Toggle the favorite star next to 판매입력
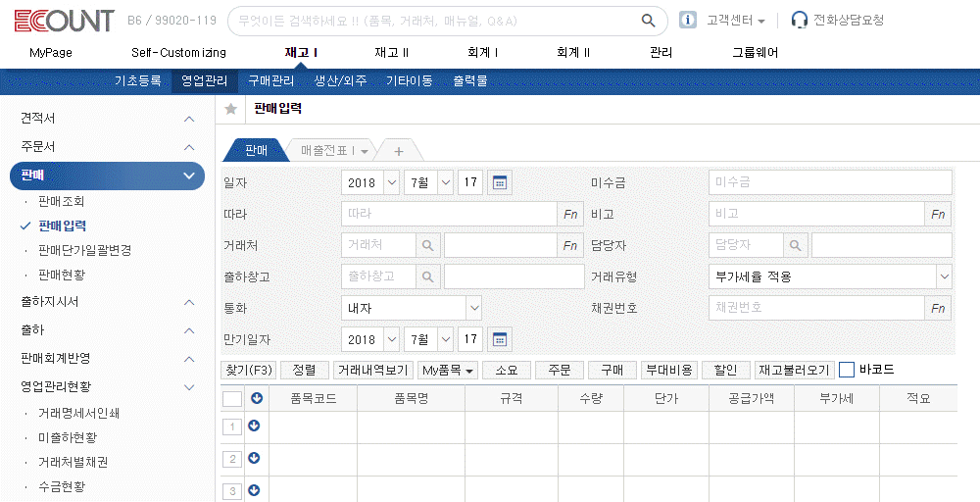The width and height of the screenshot is (980, 502). tap(230, 110)
